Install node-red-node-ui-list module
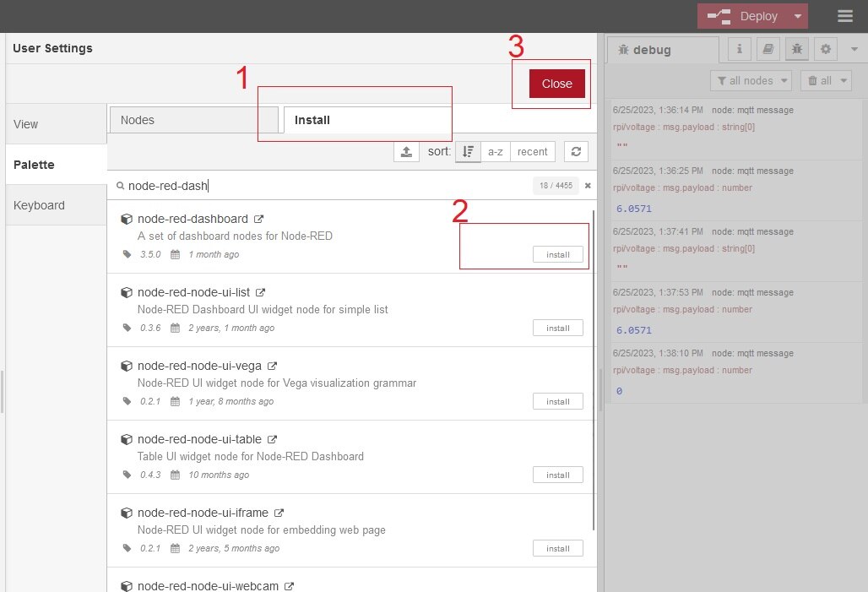This screenshot has height=592, width=868. (x=557, y=328)
